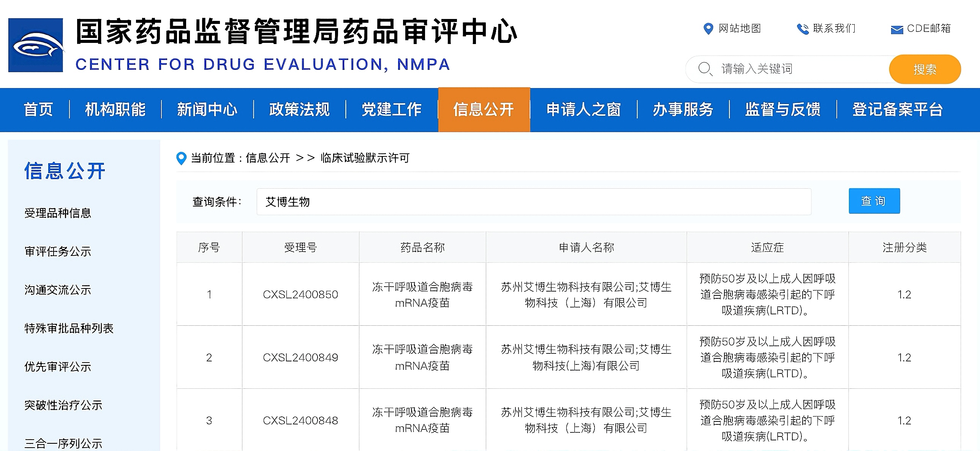The width and height of the screenshot is (980, 451).
Task: Go to 登记备案平台 tab
Action: [x=898, y=109]
